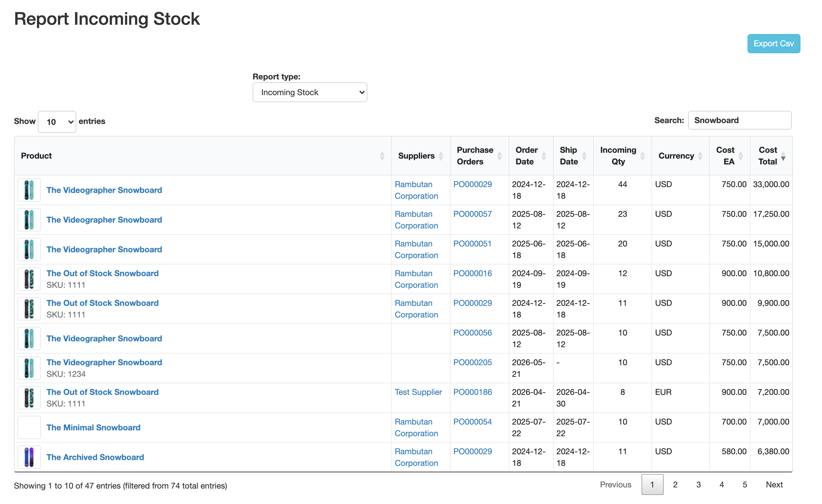The image size is (822, 504).
Task: Open purchase order PO000056
Action: click(472, 333)
